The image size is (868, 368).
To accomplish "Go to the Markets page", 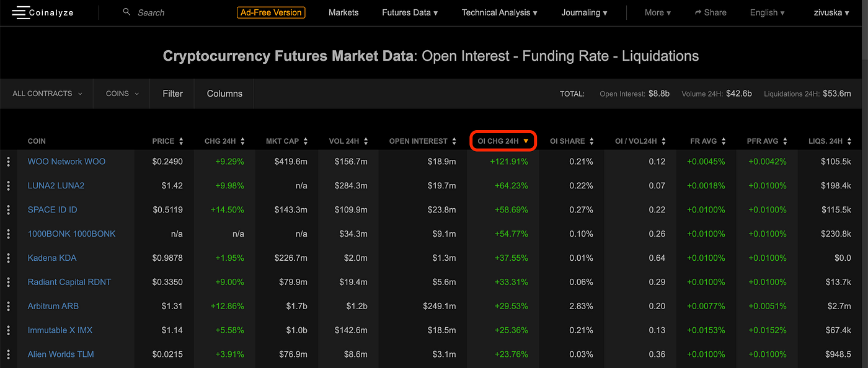I will point(343,12).
